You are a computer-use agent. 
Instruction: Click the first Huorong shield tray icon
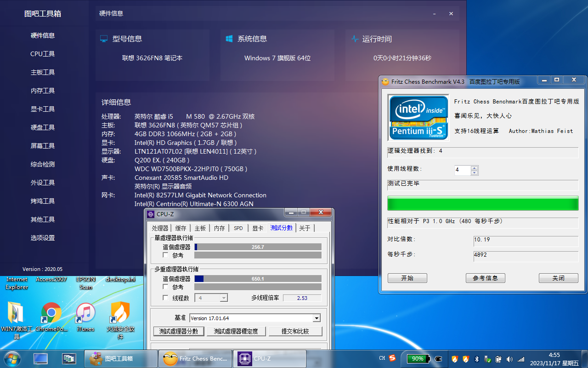point(455,359)
